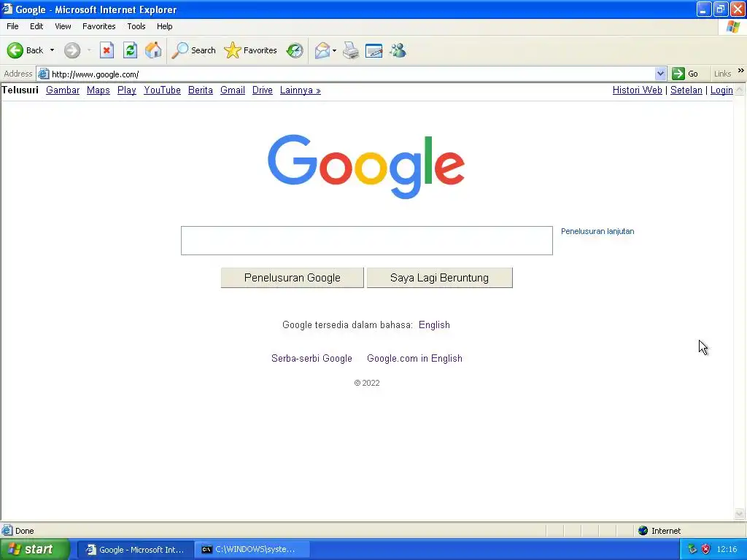Open the Windows start button

(35, 550)
